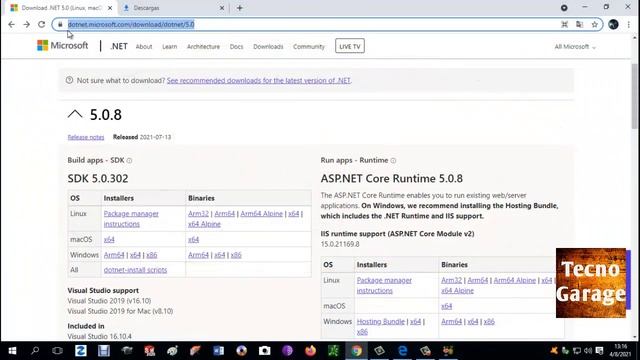Bookmark this page with the star icon
This screenshot has width=640, height=360.
[594, 24]
